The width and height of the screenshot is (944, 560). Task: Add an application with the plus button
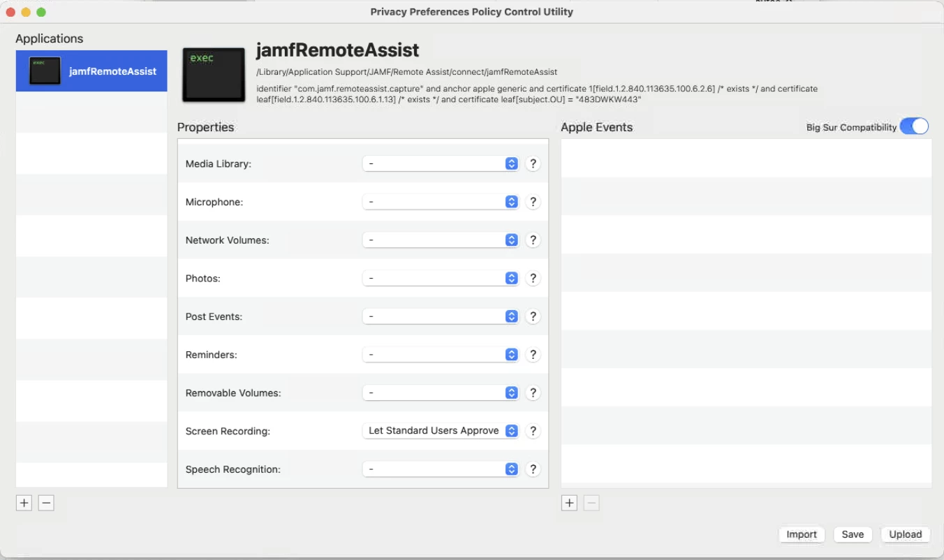coord(24,503)
